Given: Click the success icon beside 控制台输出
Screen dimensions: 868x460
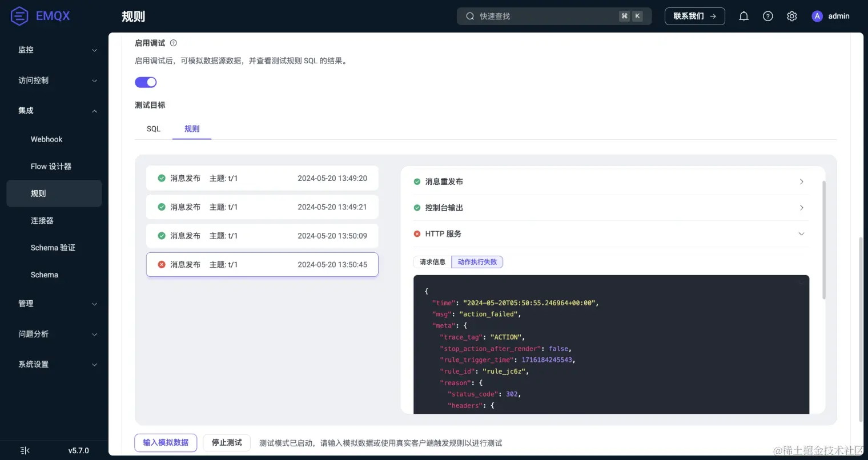Looking at the screenshot, I should [x=417, y=208].
